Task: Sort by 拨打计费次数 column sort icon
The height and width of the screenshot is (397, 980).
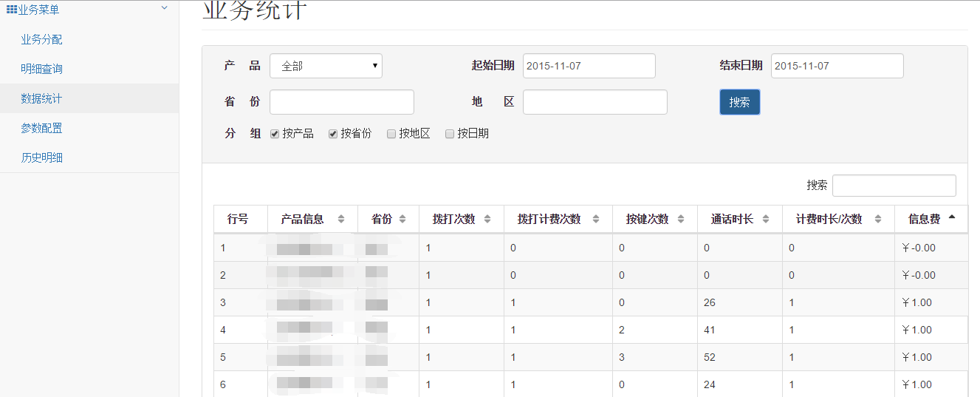Action: pos(596,219)
